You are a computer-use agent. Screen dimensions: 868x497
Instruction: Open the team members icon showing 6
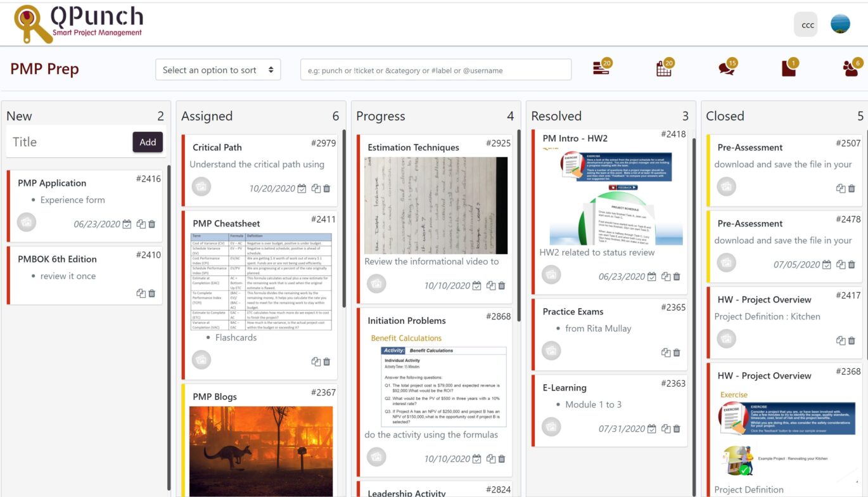[851, 67]
